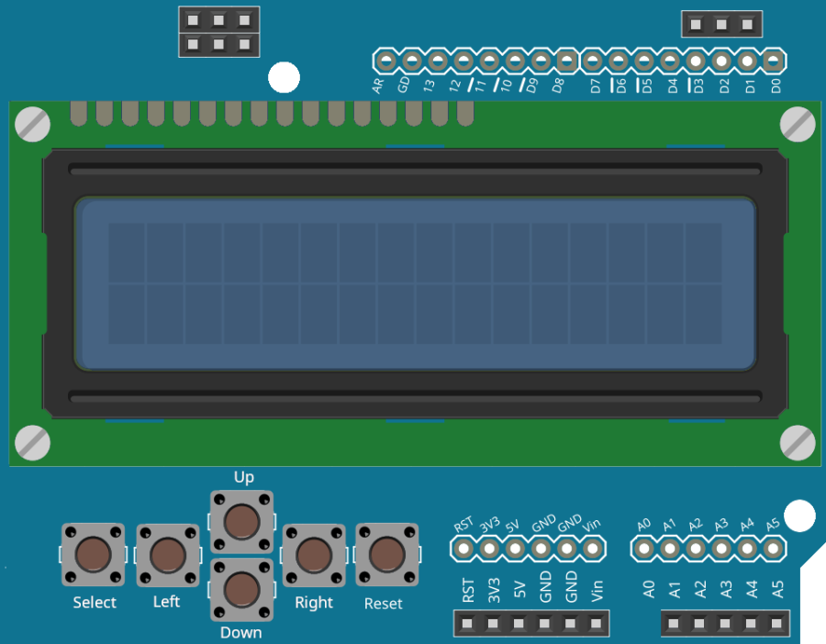Viewport: 826px width, 644px height.
Task: Click the D0 header pin hole
Action: (773, 61)
